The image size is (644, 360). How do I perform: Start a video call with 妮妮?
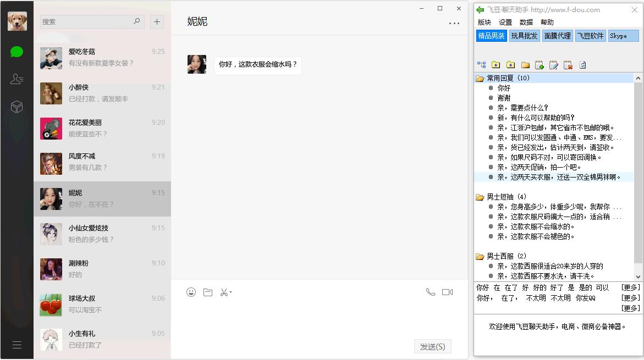pyautogui.click(x=449, y=292)
